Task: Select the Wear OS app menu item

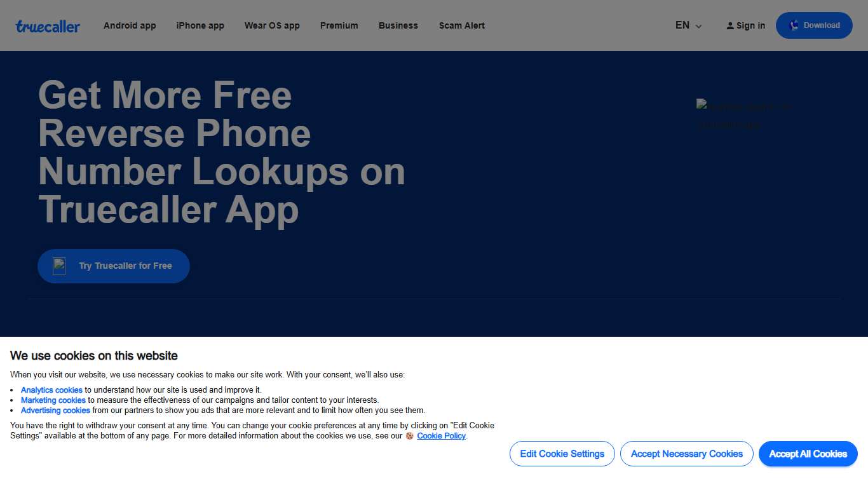Action: coord(272,25)
